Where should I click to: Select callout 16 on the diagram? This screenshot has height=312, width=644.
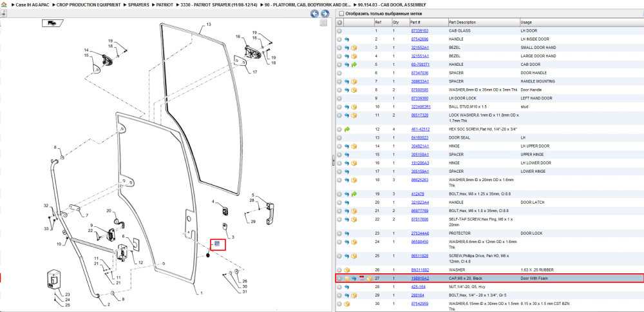point(238,37)
